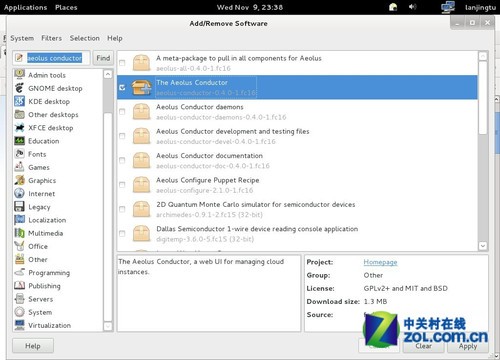Viewport: 500px width, 360px height.
Task: Click the network computers icon in top panel
Action: [448, 7]
